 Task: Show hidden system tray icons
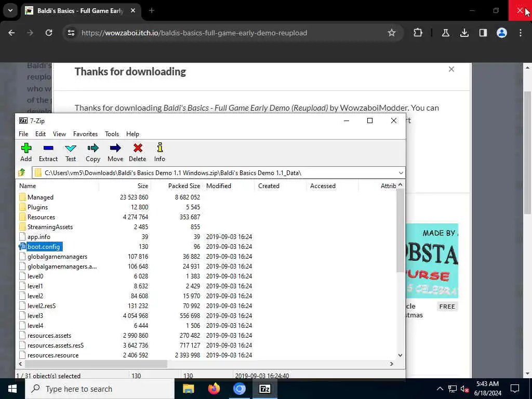(x=440, y=389)
